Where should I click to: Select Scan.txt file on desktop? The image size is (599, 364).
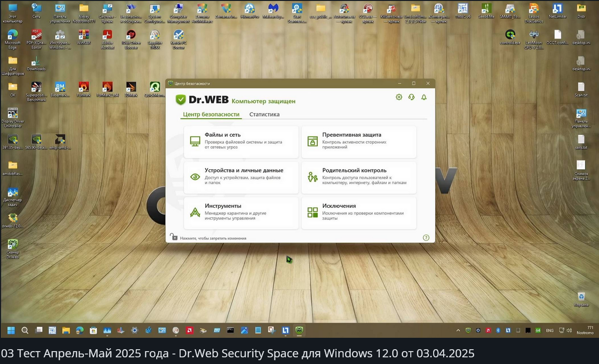click(x=581, y=90)
